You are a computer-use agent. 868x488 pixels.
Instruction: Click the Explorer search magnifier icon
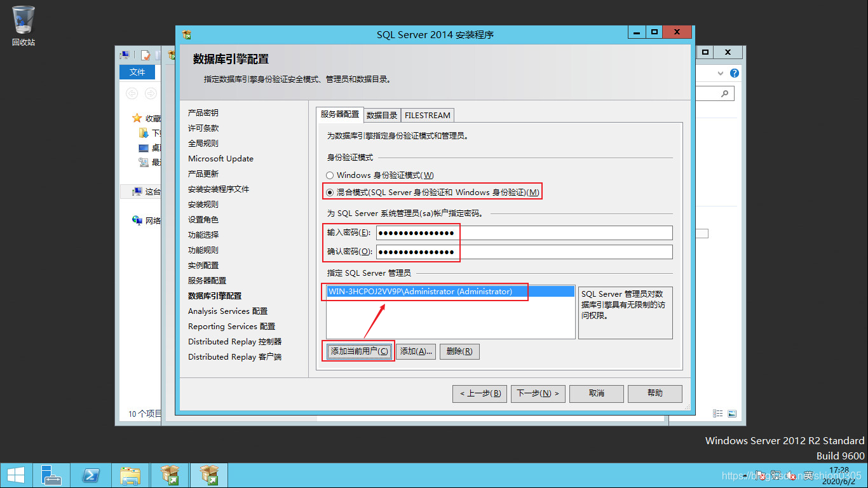pyautogui.click(x=725, y=93)
